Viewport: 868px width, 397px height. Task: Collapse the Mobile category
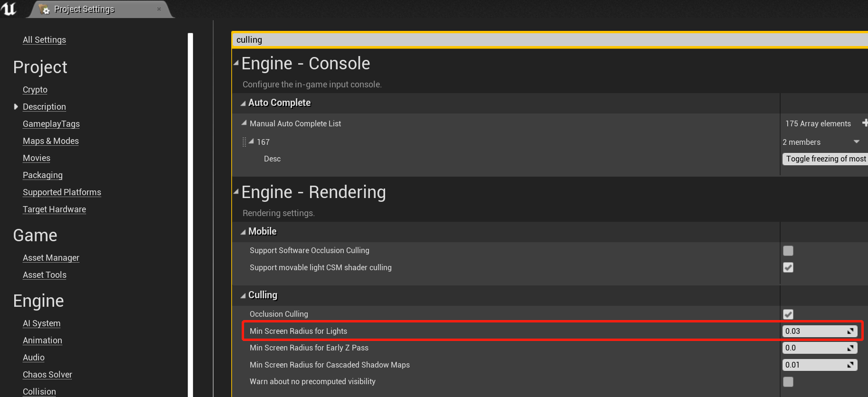(x=243, y=232)
